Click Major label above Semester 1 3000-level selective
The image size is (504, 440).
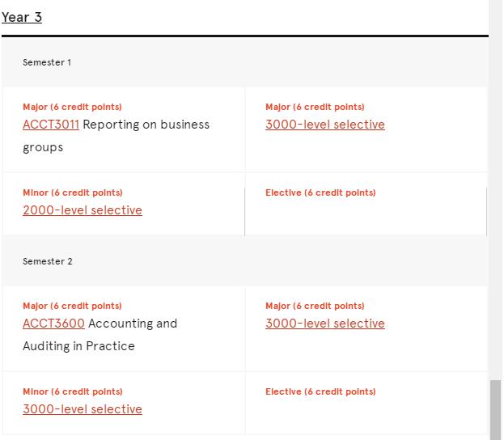point(315,107)
